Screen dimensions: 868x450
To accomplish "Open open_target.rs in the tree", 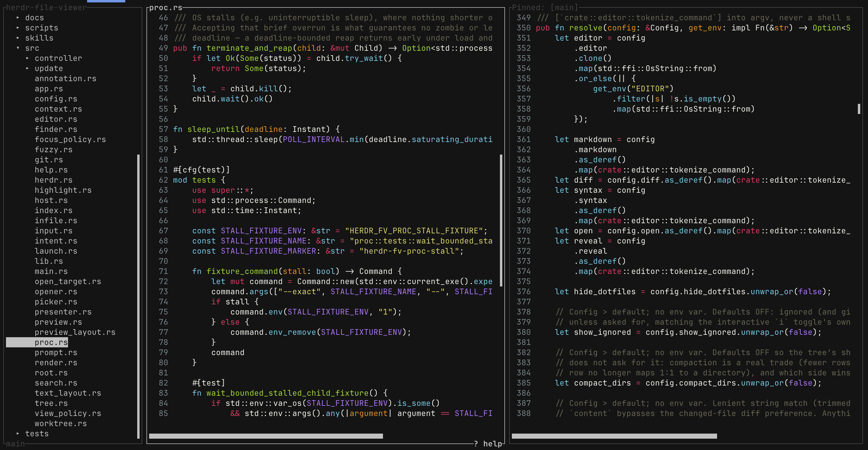I will click(x=68, y=281).
